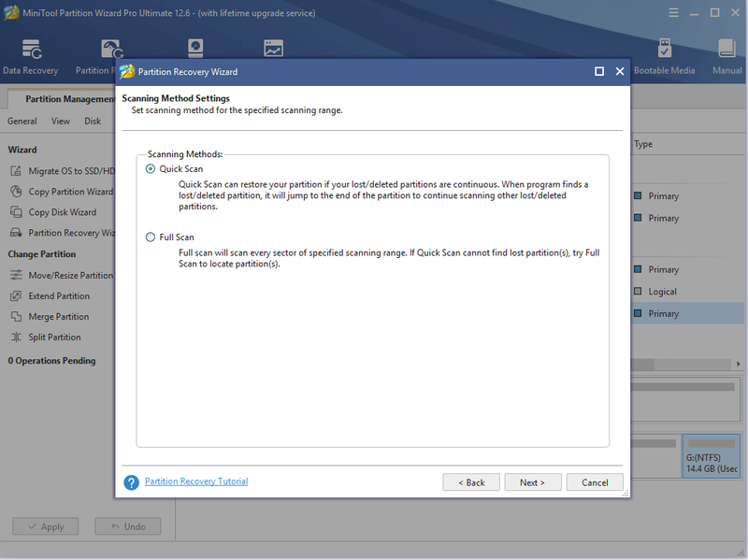Image resolution: width=748 pixels, height=560 pixels.
Task: Open the hamburger menu in title bar
Action: click(673, 13)
